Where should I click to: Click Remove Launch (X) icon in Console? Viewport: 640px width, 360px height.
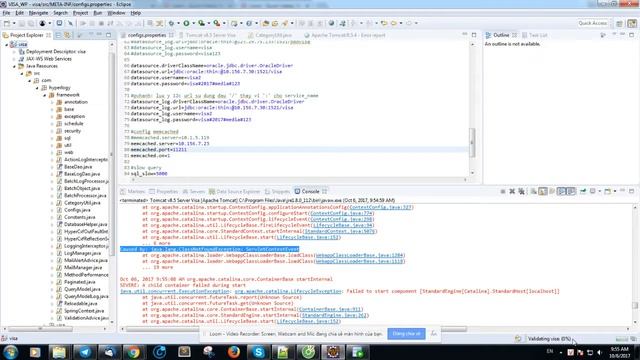(x=512, y=191)
